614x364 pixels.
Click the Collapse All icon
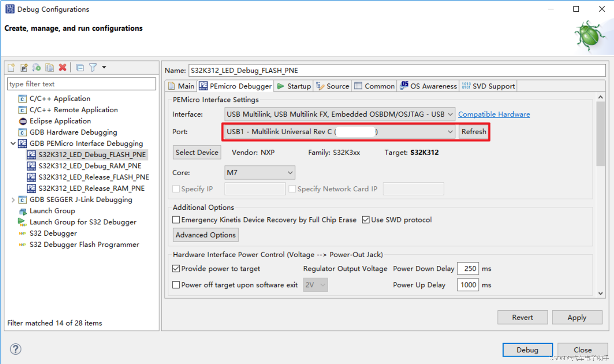tap(80, 67)
